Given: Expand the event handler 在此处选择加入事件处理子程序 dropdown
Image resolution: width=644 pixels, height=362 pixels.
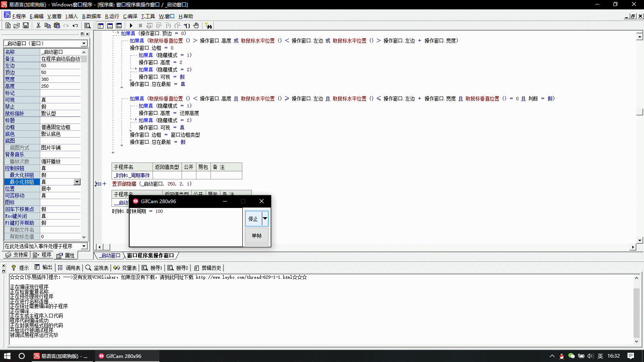Looking at the screenshot, I should pyautogui.click(x=84, y=246).
